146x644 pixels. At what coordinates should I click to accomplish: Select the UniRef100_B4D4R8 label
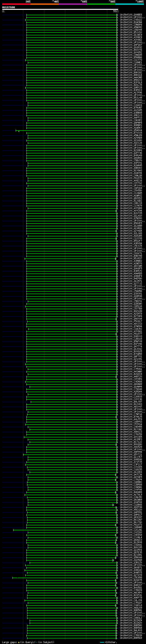[131, 492]
